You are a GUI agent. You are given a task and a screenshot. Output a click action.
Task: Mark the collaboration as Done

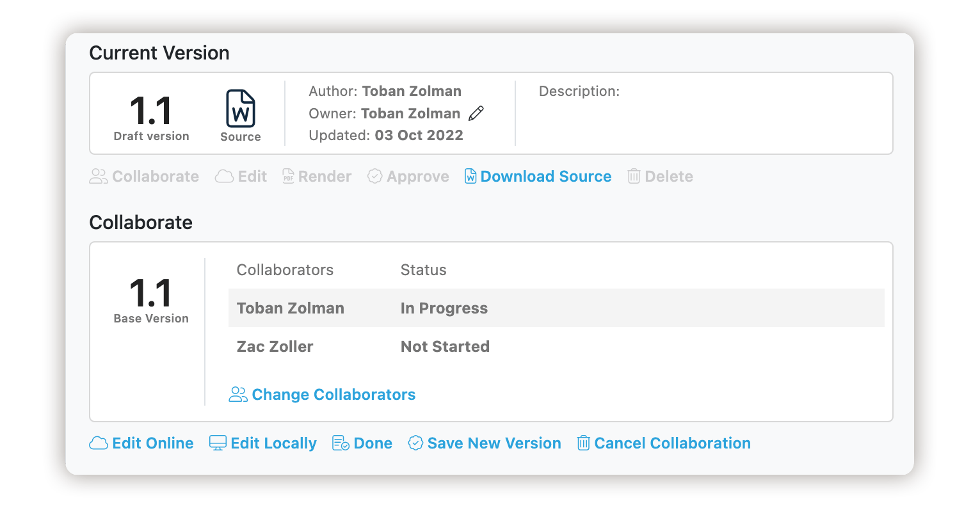pos(373,443)
